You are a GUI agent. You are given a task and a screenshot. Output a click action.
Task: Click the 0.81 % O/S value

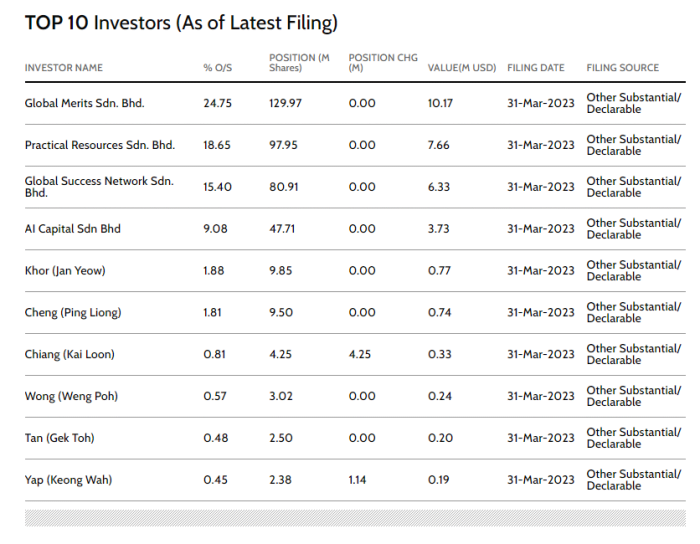tap(214, 354)
